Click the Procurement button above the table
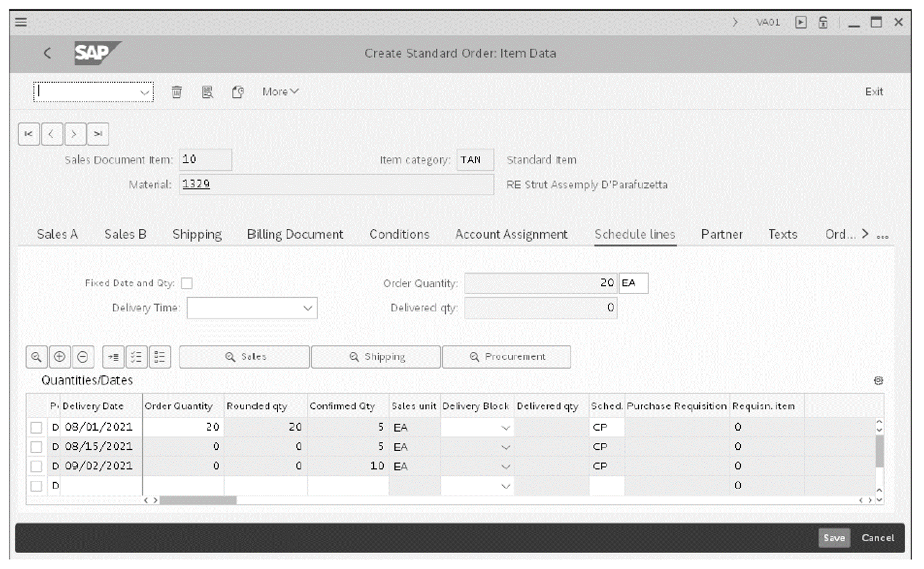 [506, 357]
